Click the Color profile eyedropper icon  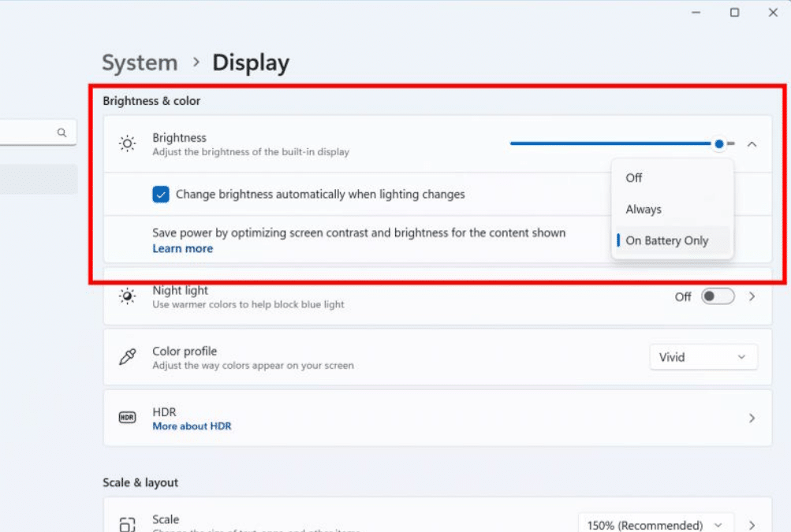(127, 357)
